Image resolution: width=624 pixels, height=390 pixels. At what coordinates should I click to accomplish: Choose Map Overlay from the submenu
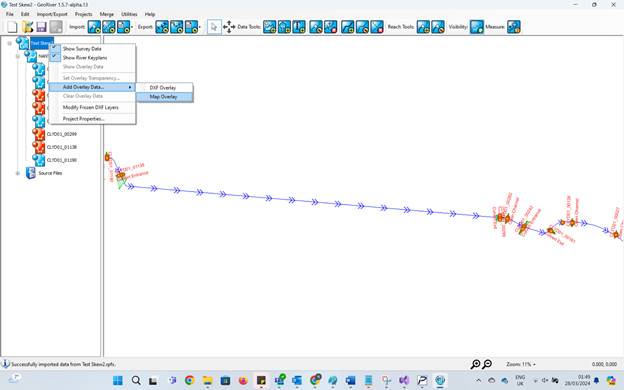pyautogui.click(x=165, y=97)
